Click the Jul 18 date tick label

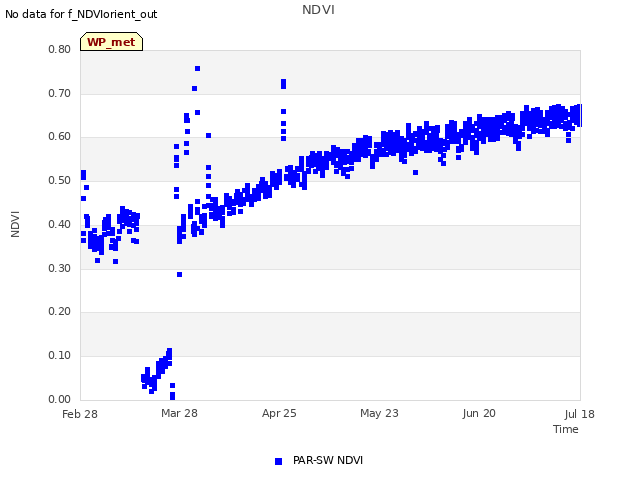580,414
